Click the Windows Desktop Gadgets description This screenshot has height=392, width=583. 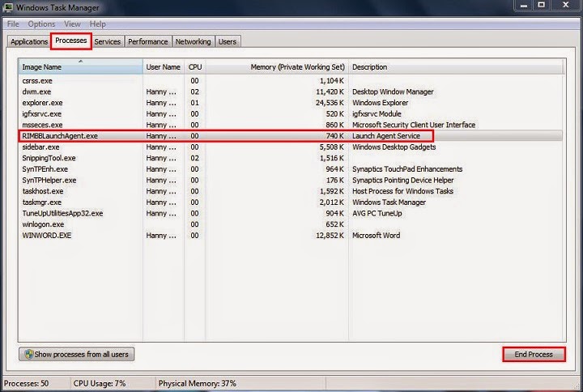coord(394,147)
